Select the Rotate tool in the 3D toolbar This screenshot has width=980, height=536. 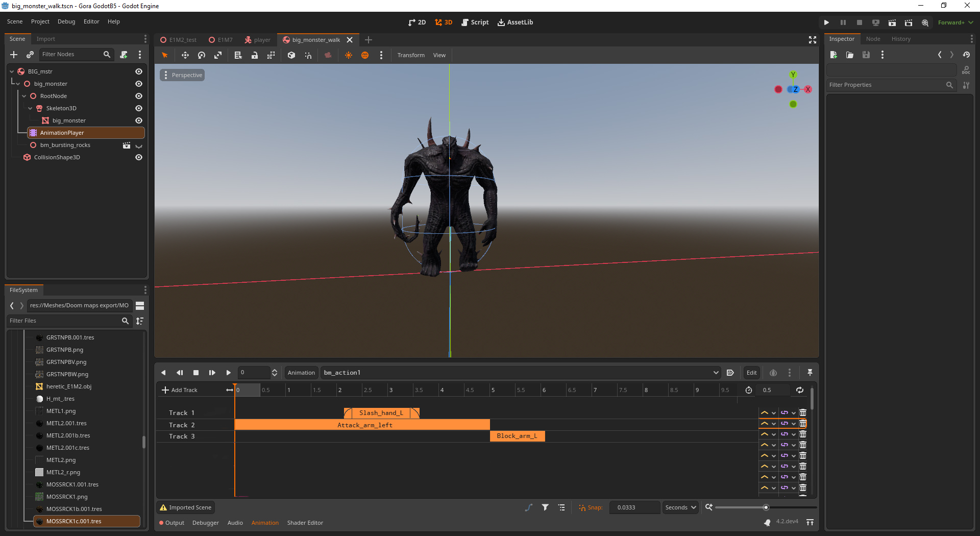tap(201, 55)
